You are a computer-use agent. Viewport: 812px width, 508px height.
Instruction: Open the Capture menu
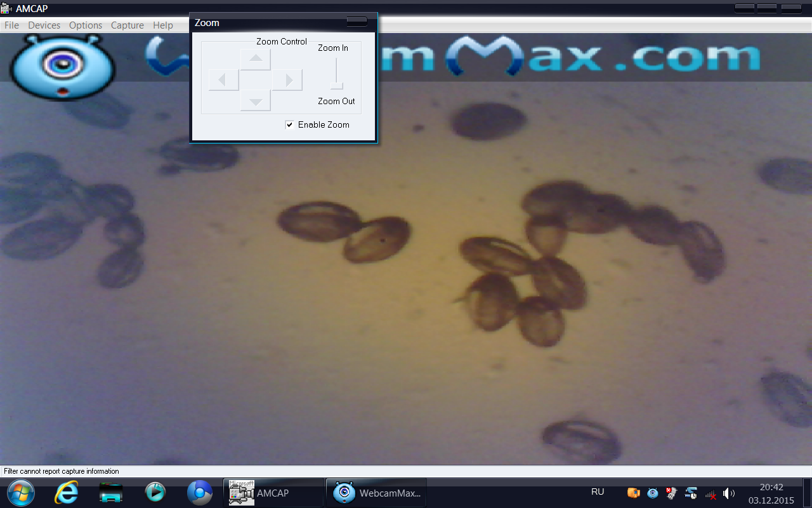(x=128, y=25)
